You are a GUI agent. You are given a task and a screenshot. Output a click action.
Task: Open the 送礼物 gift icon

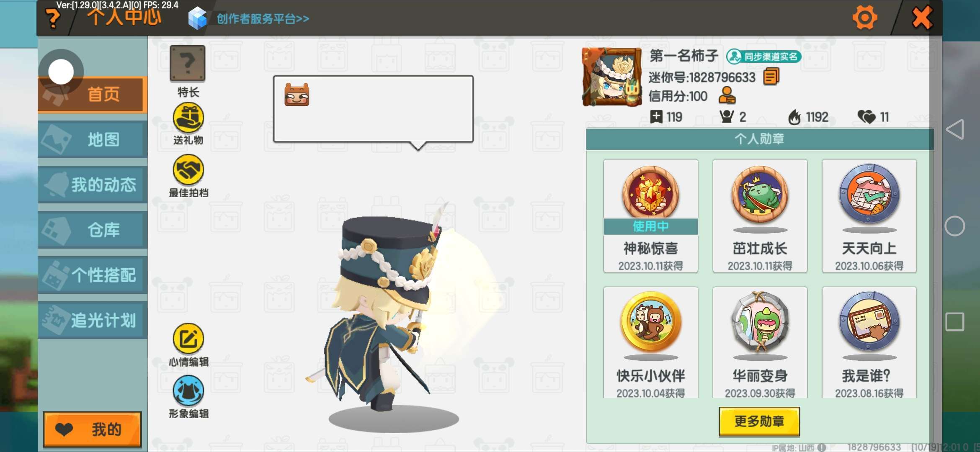point(188,118)
